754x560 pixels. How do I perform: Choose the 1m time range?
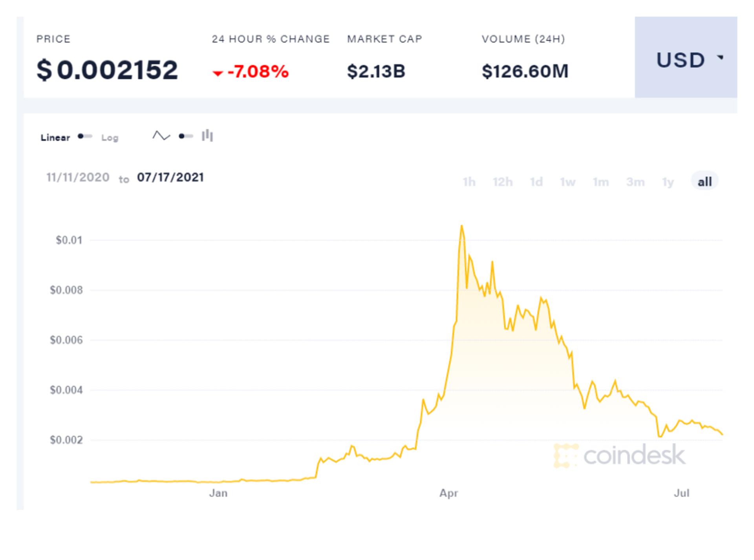[600, 182]
